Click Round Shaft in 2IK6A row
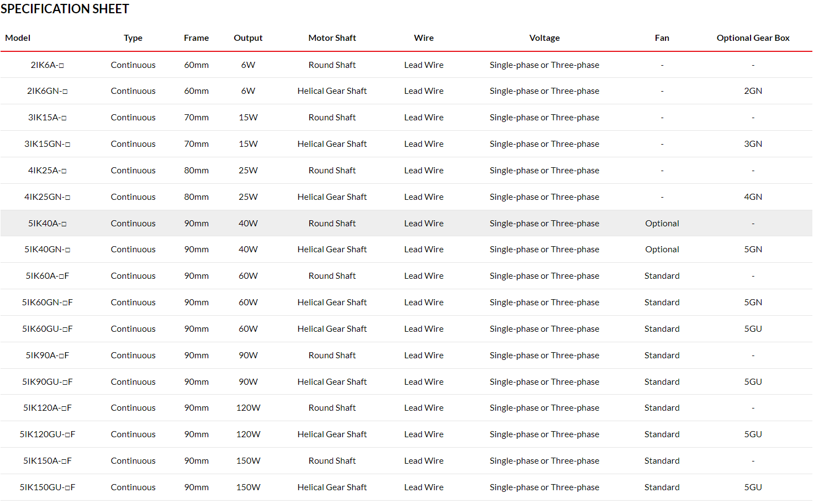The width and height of the screenshot is (819, 504). [x=332, y=65]
